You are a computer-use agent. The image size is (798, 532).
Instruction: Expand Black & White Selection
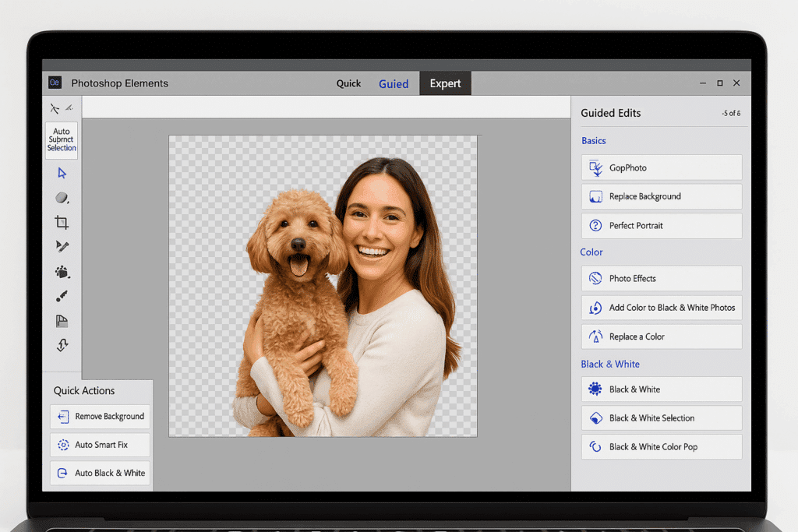click(x=661, y=417)
